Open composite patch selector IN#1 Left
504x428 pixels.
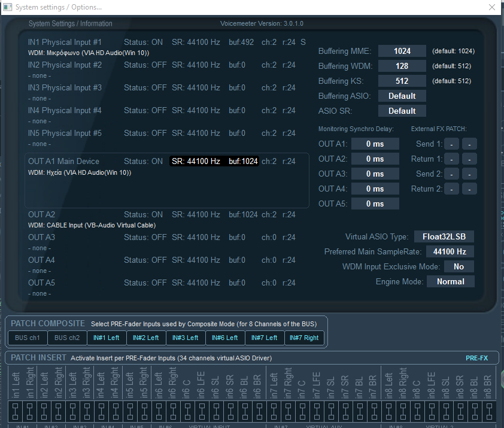tap(107, 338)
